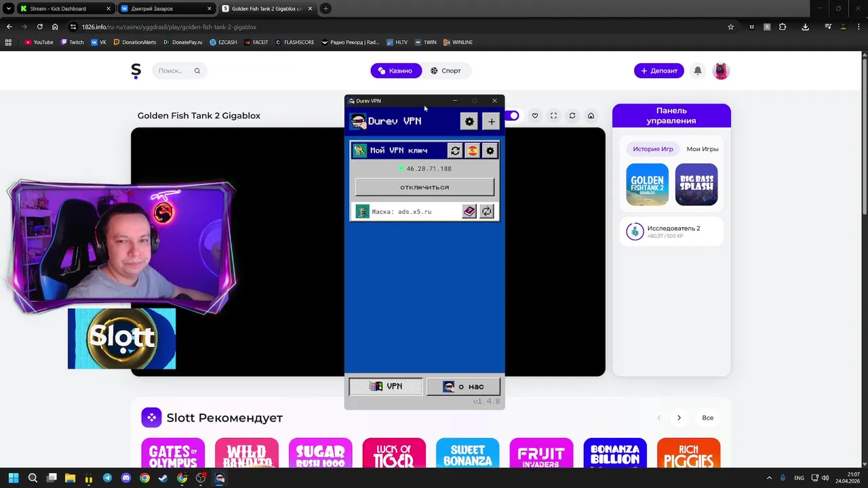
Task: Open Sugar Rush 1000 game card
Action: [x=320, y=453]
